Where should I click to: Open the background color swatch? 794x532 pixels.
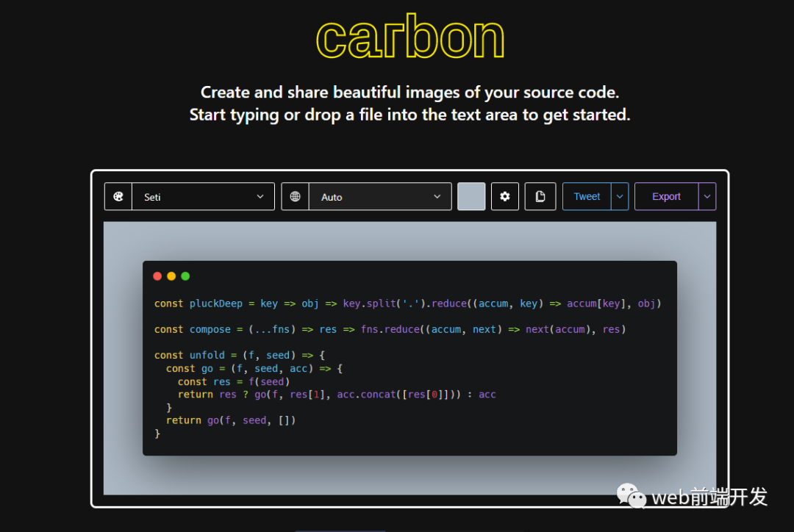tap(471, 196)
